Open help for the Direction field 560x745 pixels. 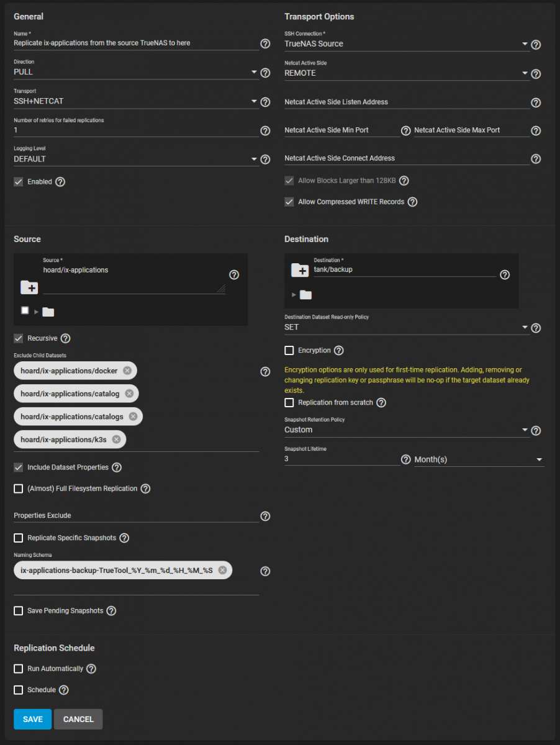click(x=265, y=73)
